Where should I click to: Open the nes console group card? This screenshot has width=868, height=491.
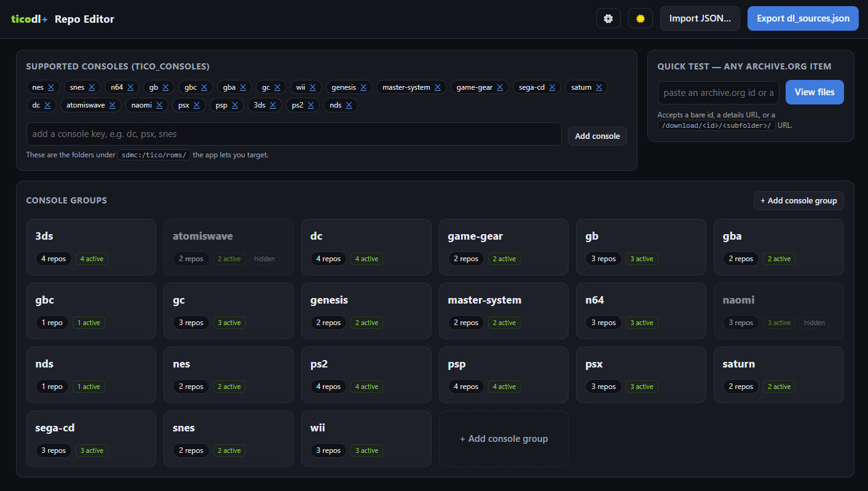[229, 375]
